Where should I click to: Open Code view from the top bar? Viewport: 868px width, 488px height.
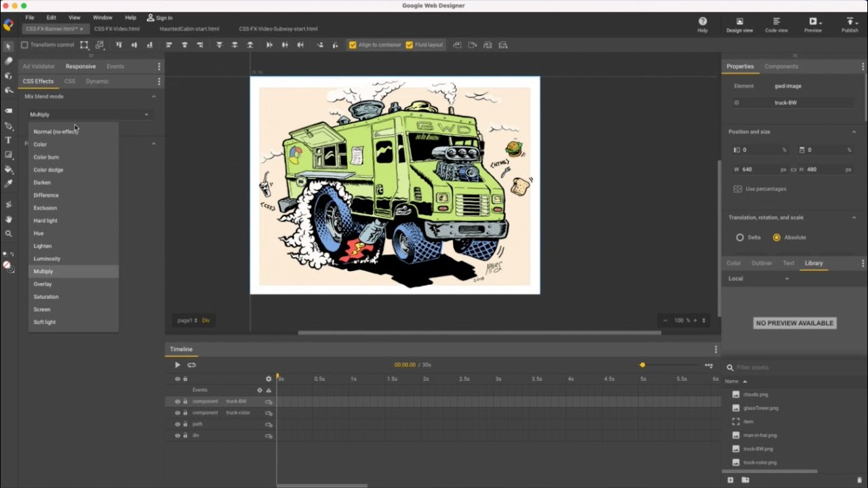pos(776,25)
